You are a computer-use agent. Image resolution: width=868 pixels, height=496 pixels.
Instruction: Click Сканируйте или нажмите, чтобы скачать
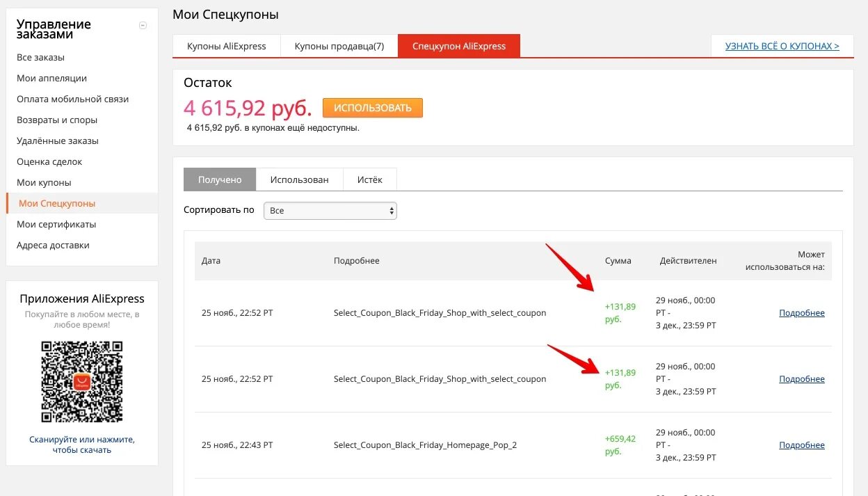pyautogui.click(x=82, y=445)
